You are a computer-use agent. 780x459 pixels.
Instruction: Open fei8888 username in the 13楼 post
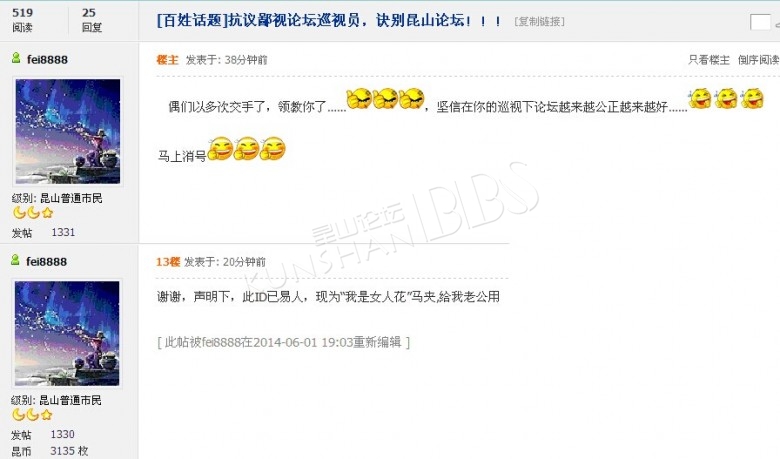coord(46,262)
